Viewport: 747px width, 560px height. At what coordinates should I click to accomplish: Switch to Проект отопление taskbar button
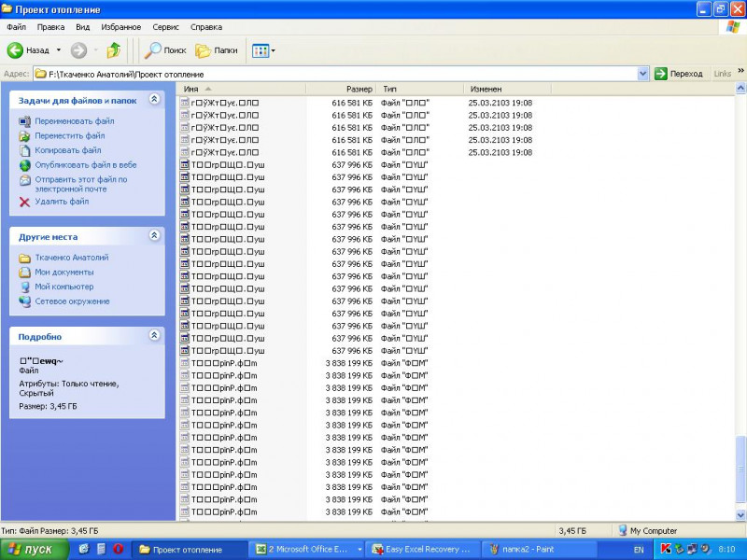point(188,550)
